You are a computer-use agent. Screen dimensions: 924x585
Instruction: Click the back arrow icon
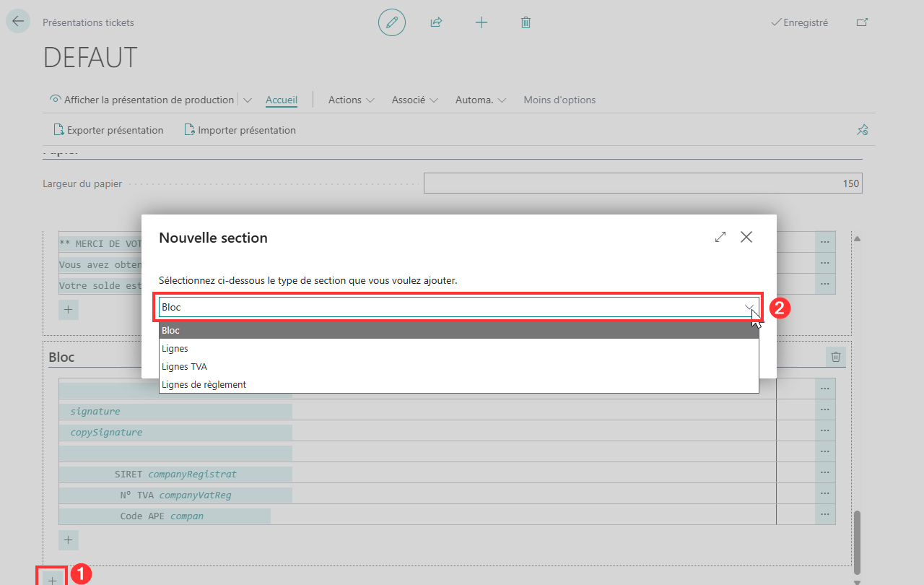click(17, 22)
